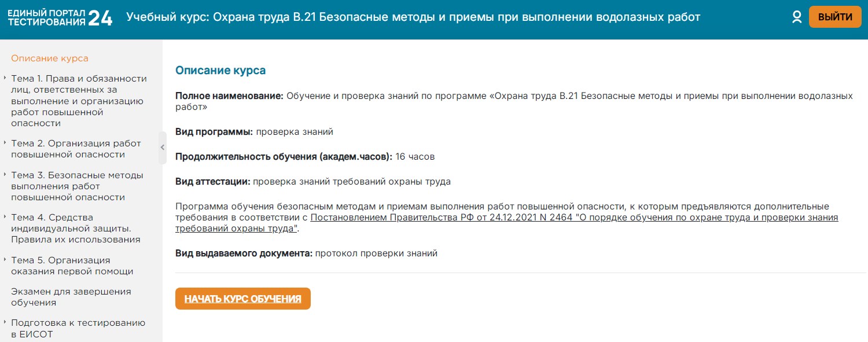This screenshot has height=342, width=868.
Task: Open Тема 3 Безопасные методы выполнения работ
Action: point(77,186)
